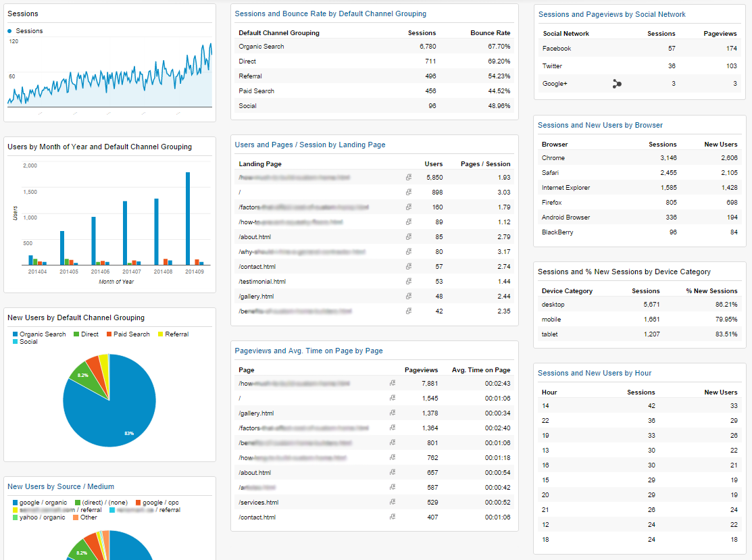This screenshot has height=560, width=752.
Task: Click the Paid Search legend swatch in pie chart legend
Action: pyautogui.click(x=109, y=334)
